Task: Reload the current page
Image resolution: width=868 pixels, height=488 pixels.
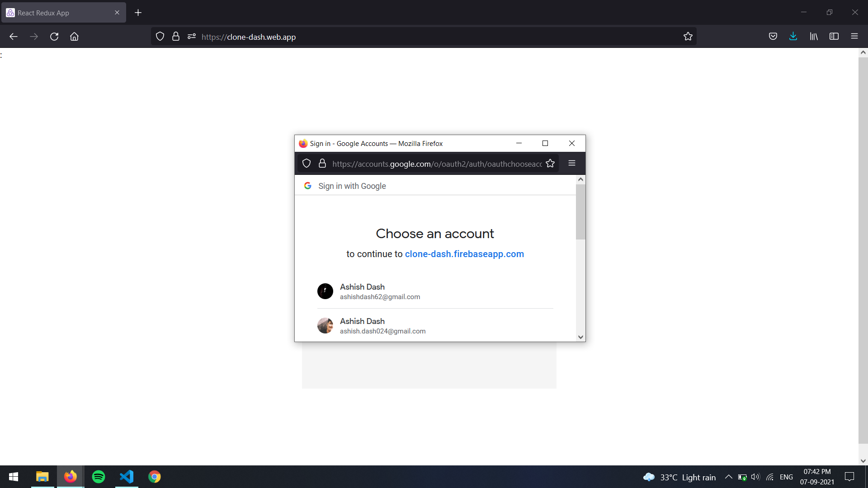Action: tap(54, 36)
